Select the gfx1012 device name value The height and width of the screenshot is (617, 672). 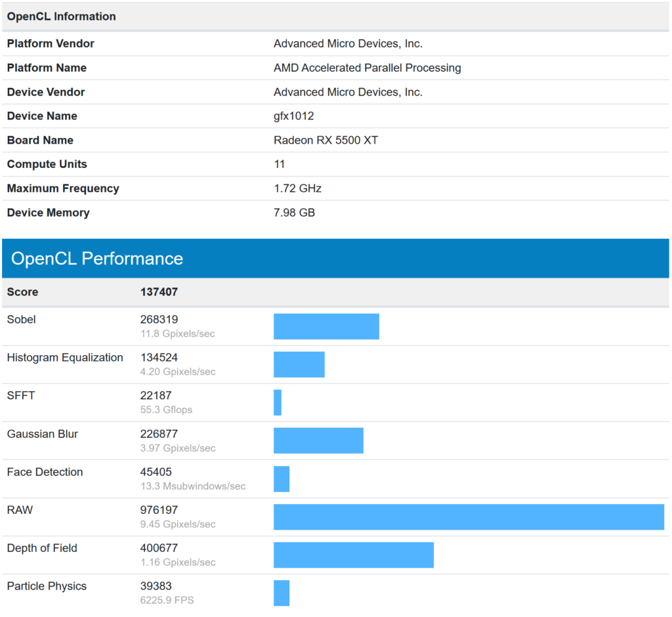293,116
